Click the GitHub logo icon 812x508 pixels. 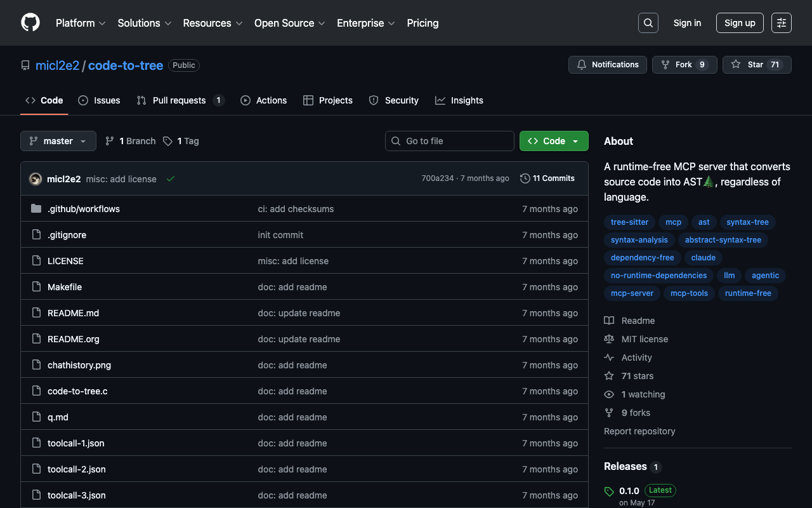point(30,23)
